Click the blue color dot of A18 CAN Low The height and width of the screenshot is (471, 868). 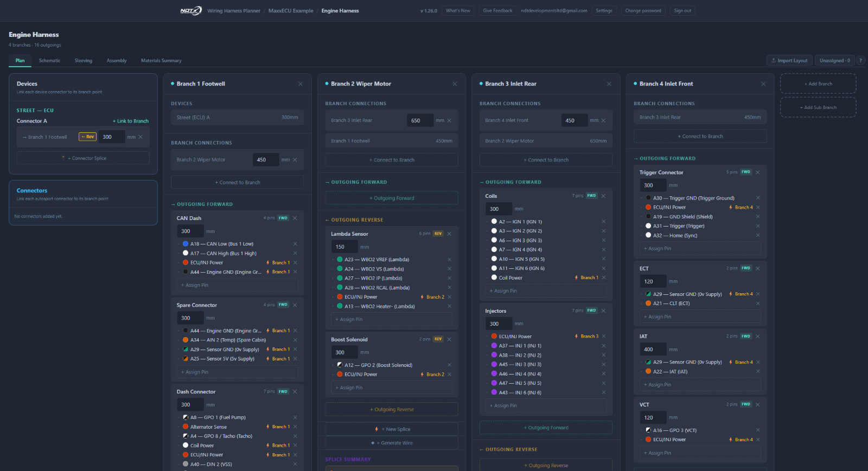tap(186, 244)
